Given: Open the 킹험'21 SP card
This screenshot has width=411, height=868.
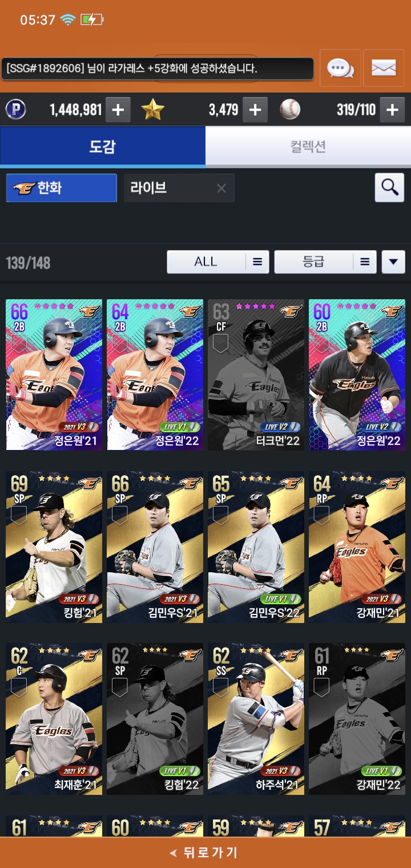Looking at the screenshot, I should pos(54,547).
